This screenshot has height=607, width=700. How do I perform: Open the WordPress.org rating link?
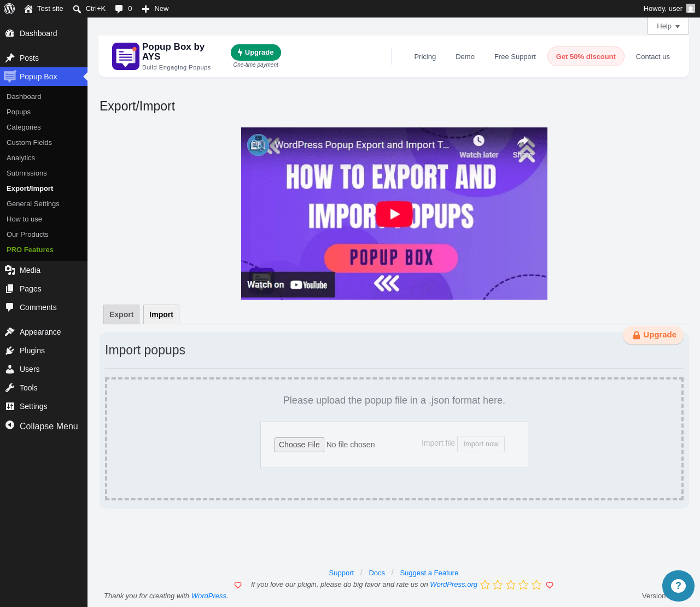[454, 585]
